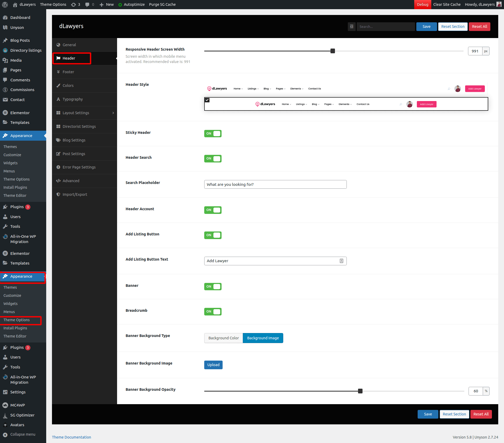Click the WordPress logo icon

[x=5, y=4]
